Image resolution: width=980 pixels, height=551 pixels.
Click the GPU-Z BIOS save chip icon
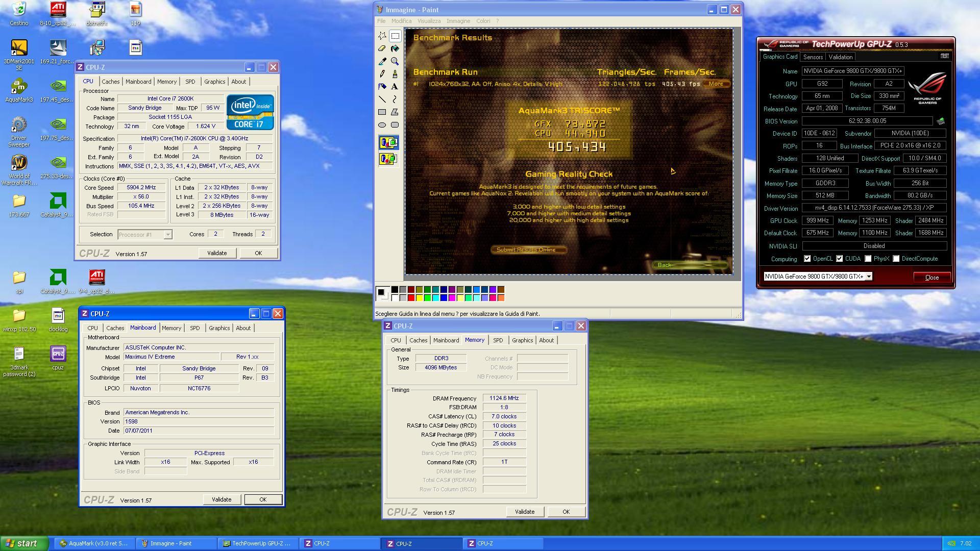(x=941, y=121)
